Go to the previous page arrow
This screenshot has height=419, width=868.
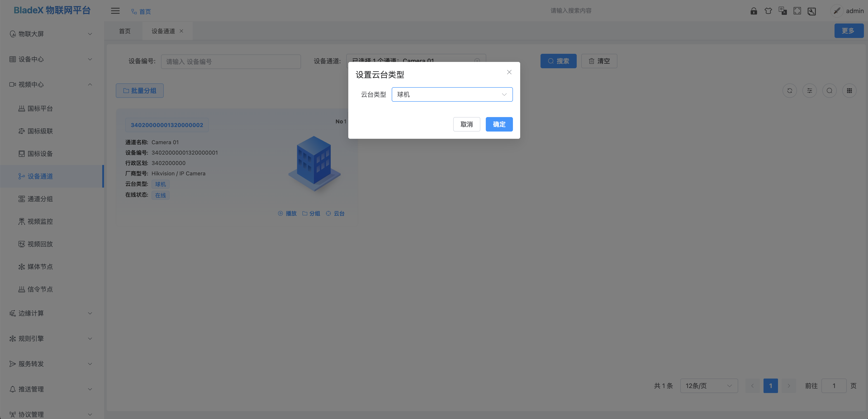(752, 386)
